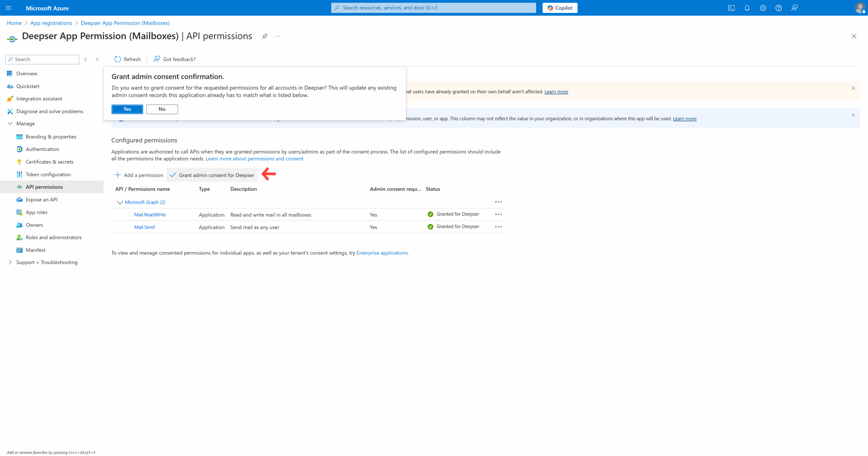Collapse the Manage section
The height and width of the screenshot is (456, 868).
(10, 124)
